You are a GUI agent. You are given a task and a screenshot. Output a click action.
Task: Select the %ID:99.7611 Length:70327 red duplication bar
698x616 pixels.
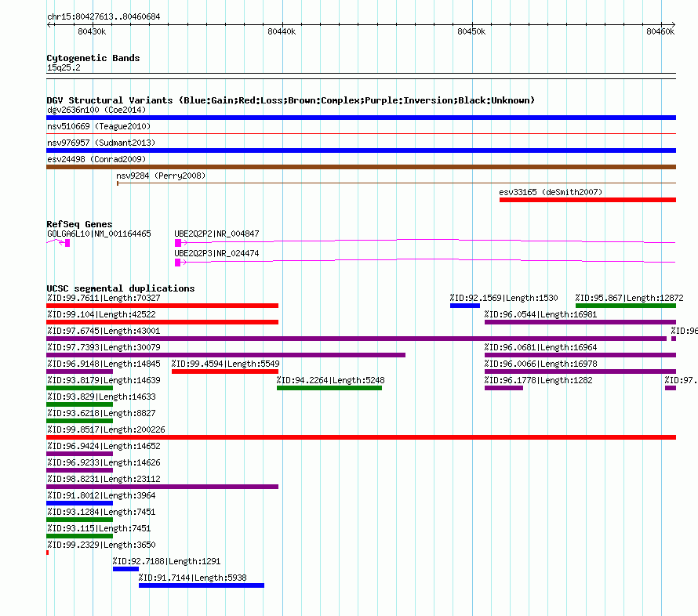162,306
